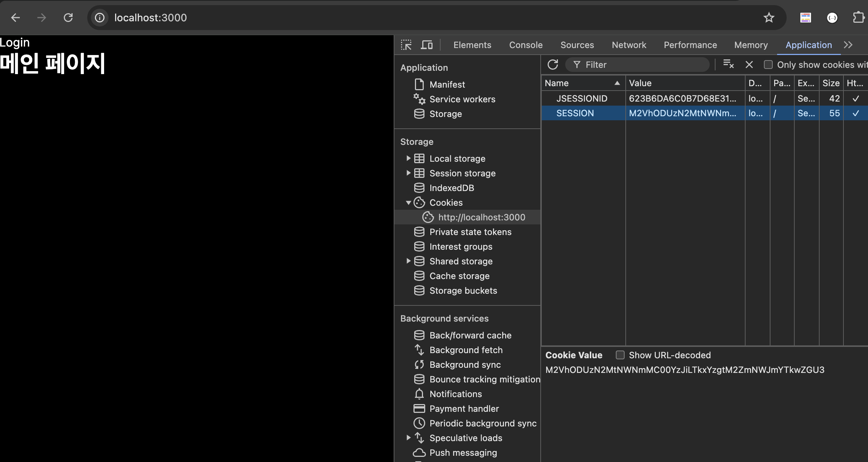View site information icon in address bar
Screen dimensions: 868x462
point(100,18)
